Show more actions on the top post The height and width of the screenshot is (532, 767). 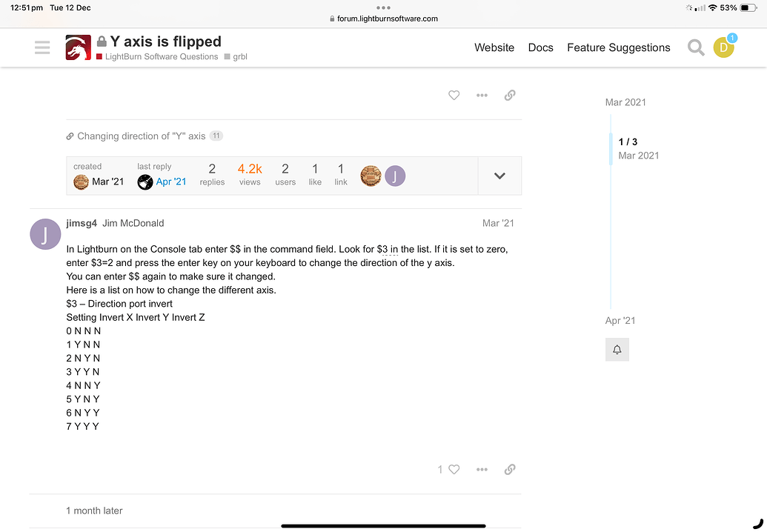[482, 95]
